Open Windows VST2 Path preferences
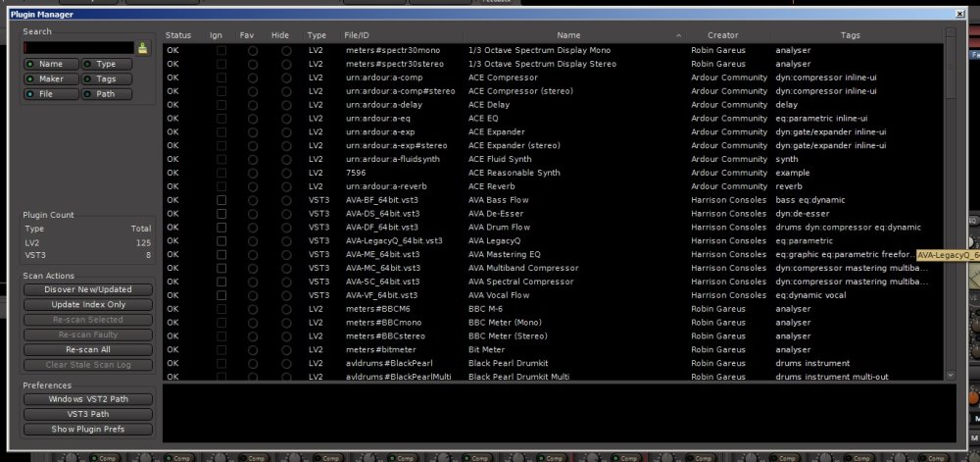 pyautogui.click(x=88, y=399)
